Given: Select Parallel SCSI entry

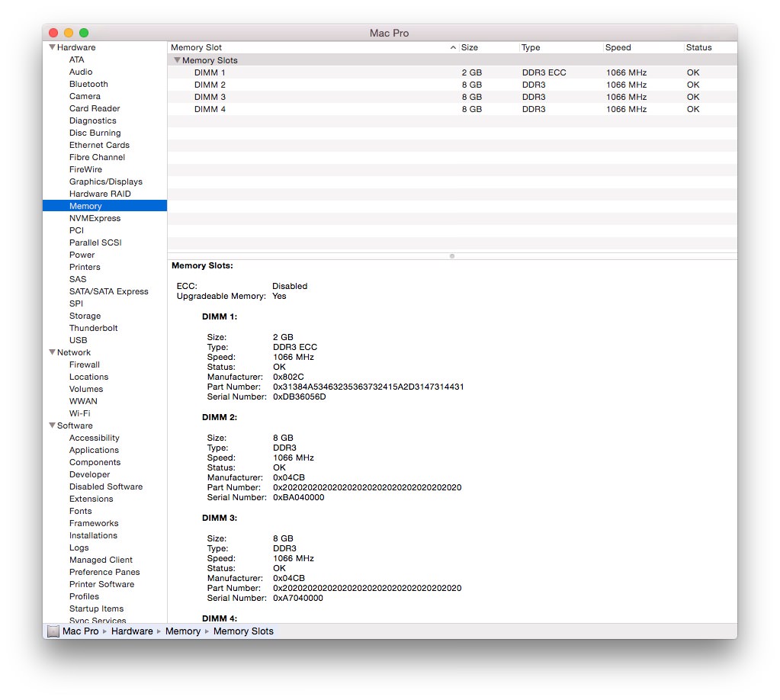Looking at the screenshot, I should 95,242.
